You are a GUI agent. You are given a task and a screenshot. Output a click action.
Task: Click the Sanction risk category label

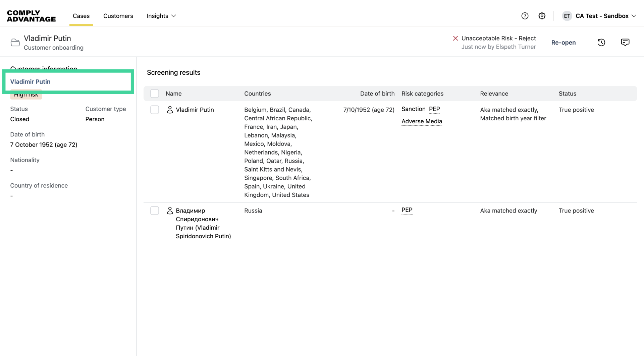click(413, 109)
